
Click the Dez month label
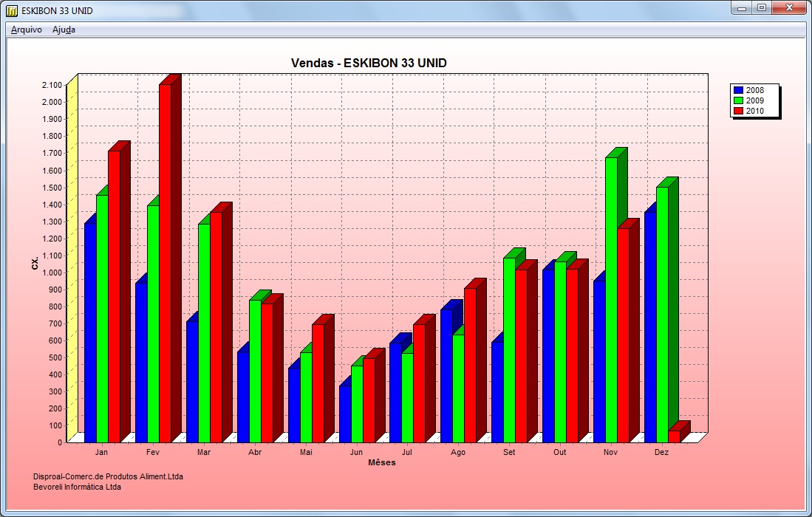coord(662,452)
